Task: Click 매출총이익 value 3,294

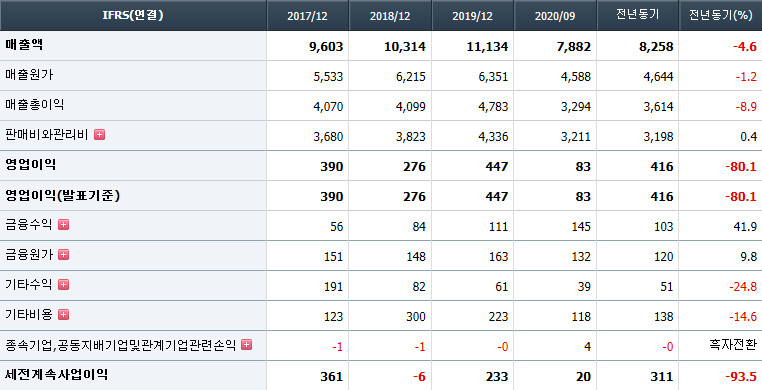Action: click(x=576, y=107)
